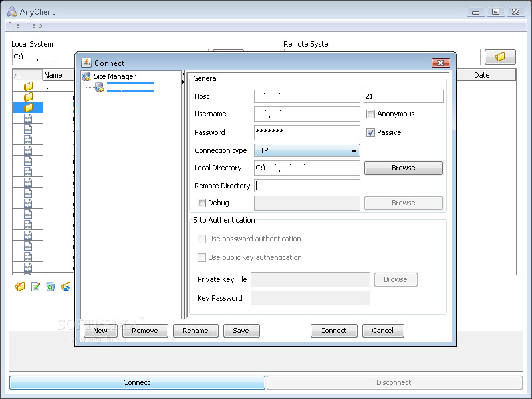Click the Connect button inside the Connect dialog
The image size is (532, 399).
tap(334, 331)
